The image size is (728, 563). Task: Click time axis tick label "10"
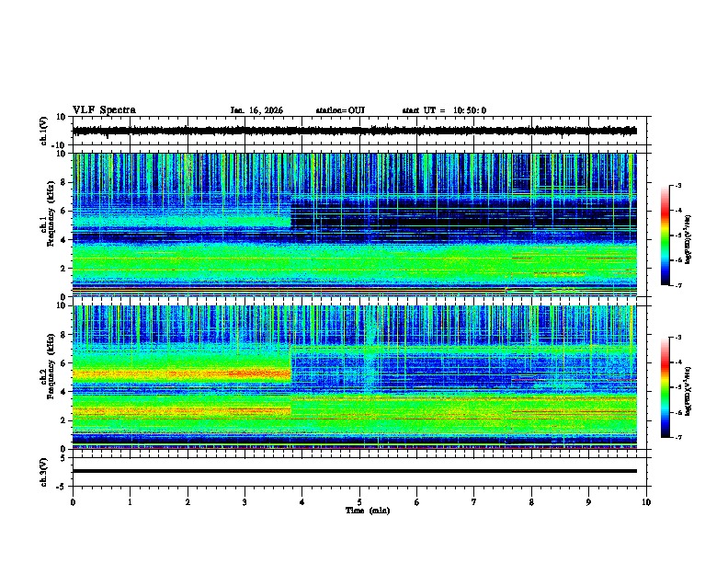click(646, 502)
